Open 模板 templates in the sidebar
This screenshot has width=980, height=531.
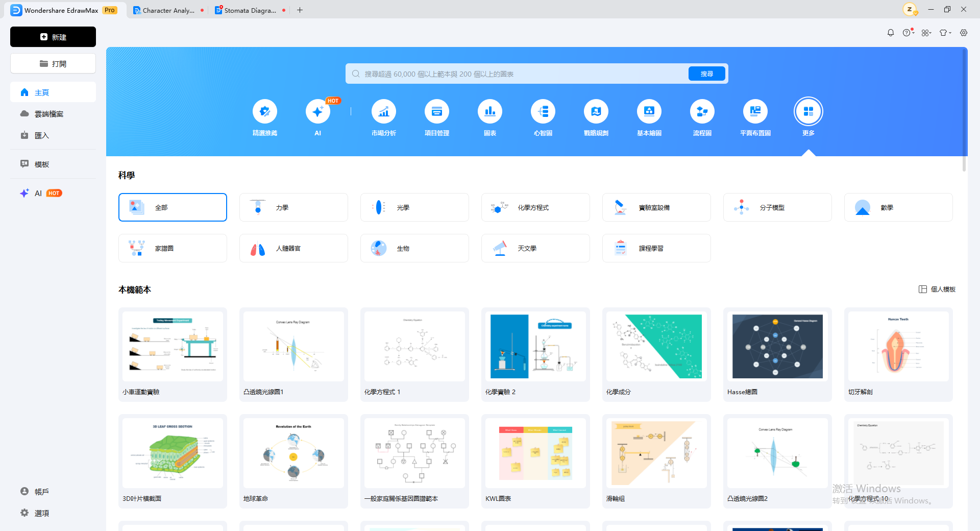click(53, 164)
